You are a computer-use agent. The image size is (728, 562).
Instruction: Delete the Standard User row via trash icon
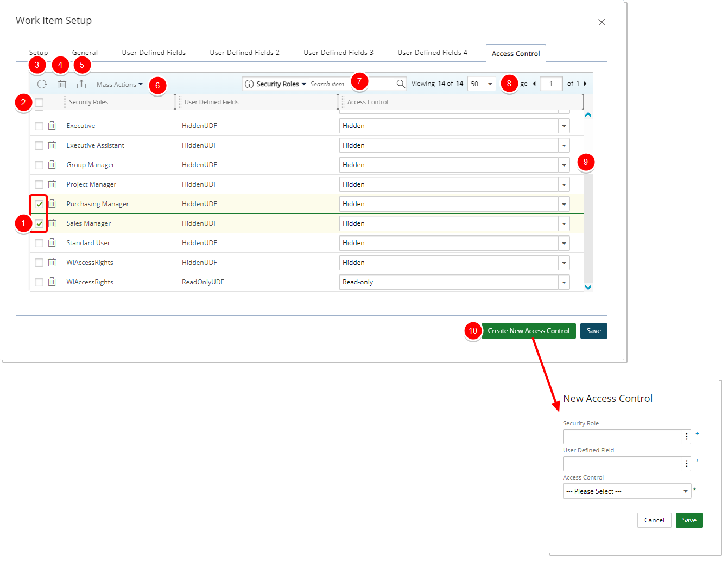click(52, 243)
